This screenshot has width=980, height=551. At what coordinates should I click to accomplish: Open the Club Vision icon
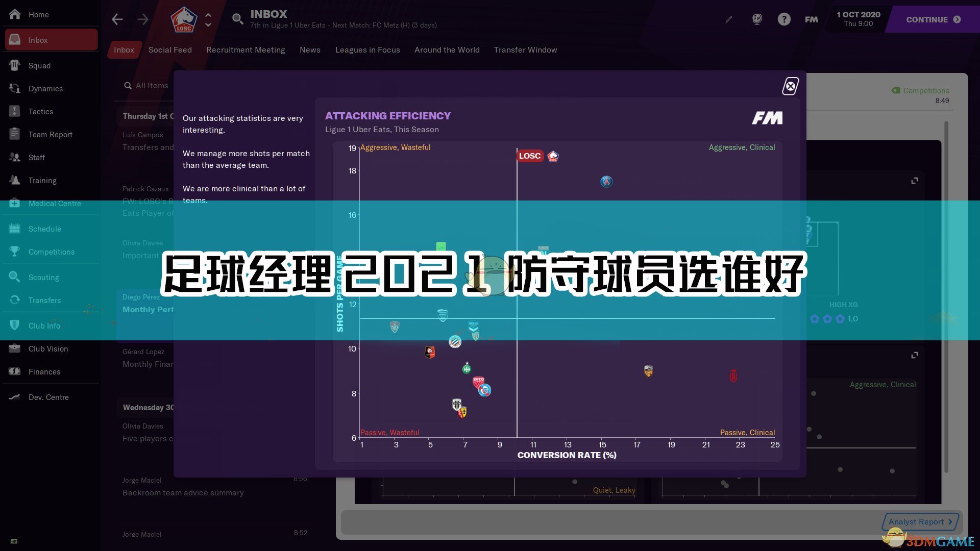pos(14,348)
